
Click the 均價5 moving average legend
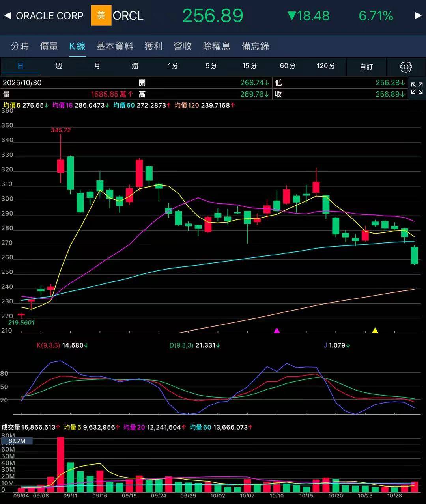click(x=12, y=105)
